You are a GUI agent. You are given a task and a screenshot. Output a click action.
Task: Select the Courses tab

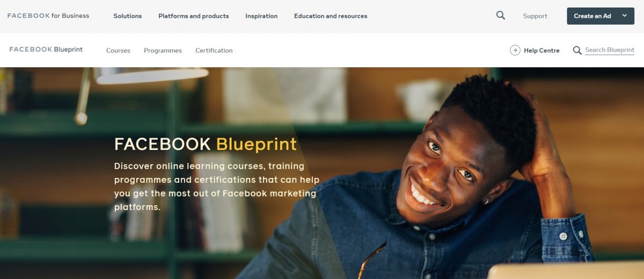click(x=118, y=51)
